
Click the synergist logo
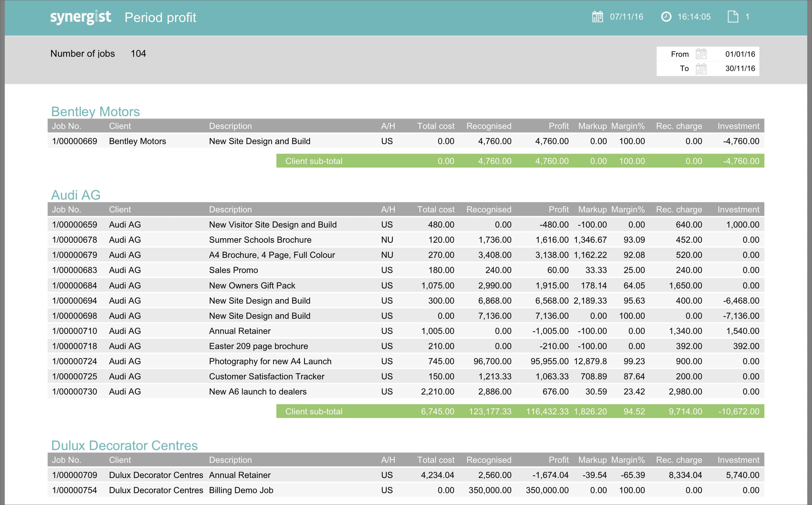pos(81,17)
